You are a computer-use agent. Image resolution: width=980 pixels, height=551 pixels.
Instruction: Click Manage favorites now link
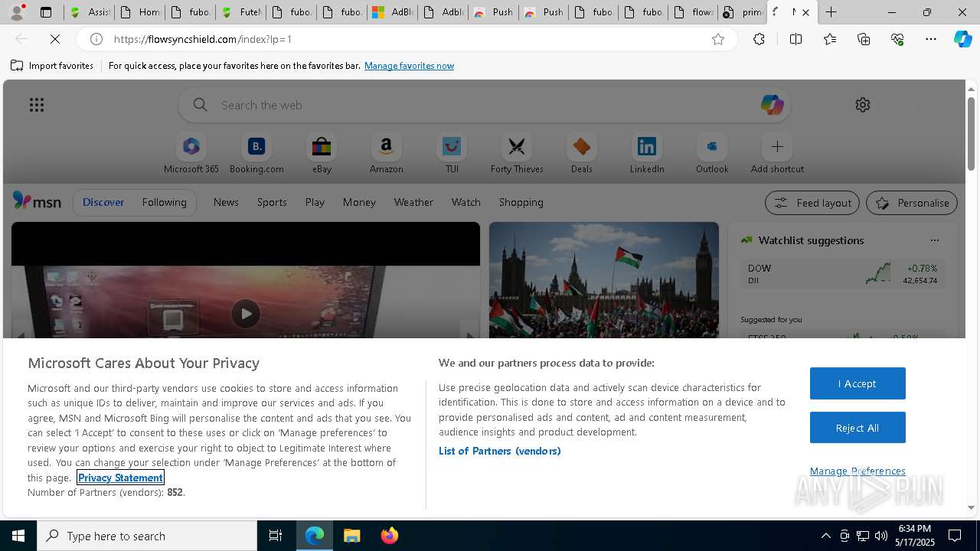409,66
